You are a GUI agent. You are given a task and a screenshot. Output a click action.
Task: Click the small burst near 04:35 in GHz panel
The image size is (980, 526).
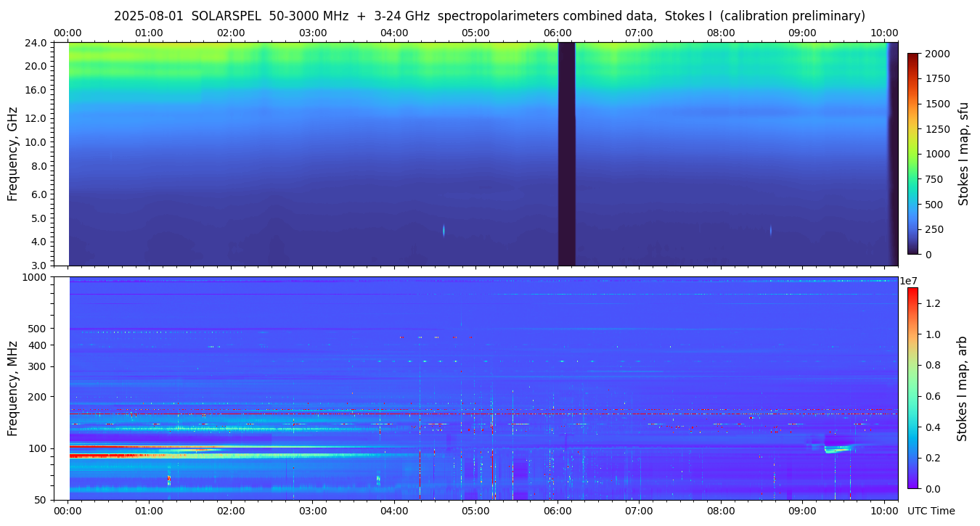point(444,230)
